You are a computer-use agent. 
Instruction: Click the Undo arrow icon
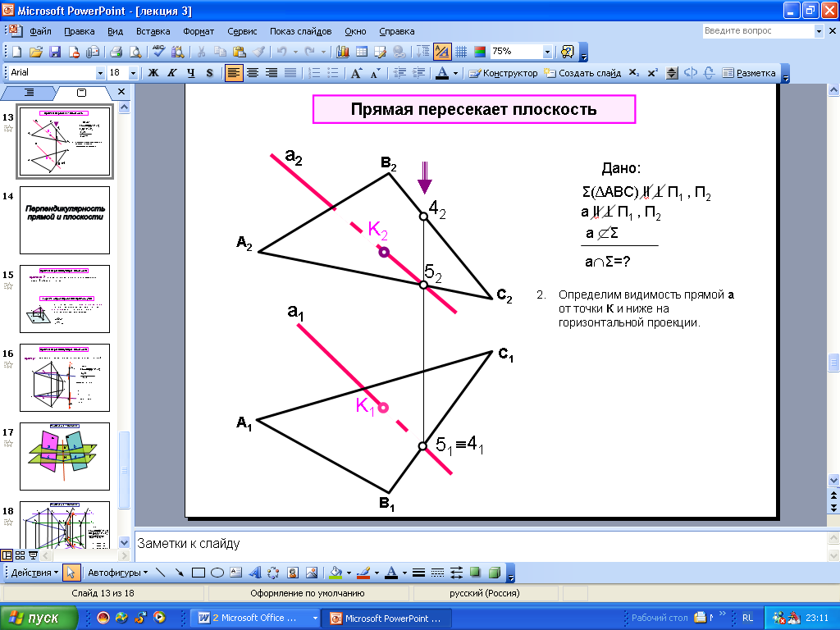click(282, 52)
